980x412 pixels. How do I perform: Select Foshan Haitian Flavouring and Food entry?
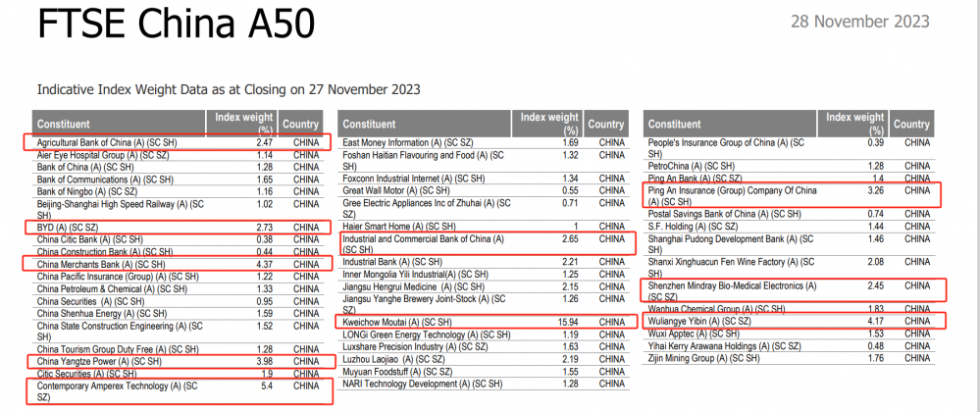point(423,161)
